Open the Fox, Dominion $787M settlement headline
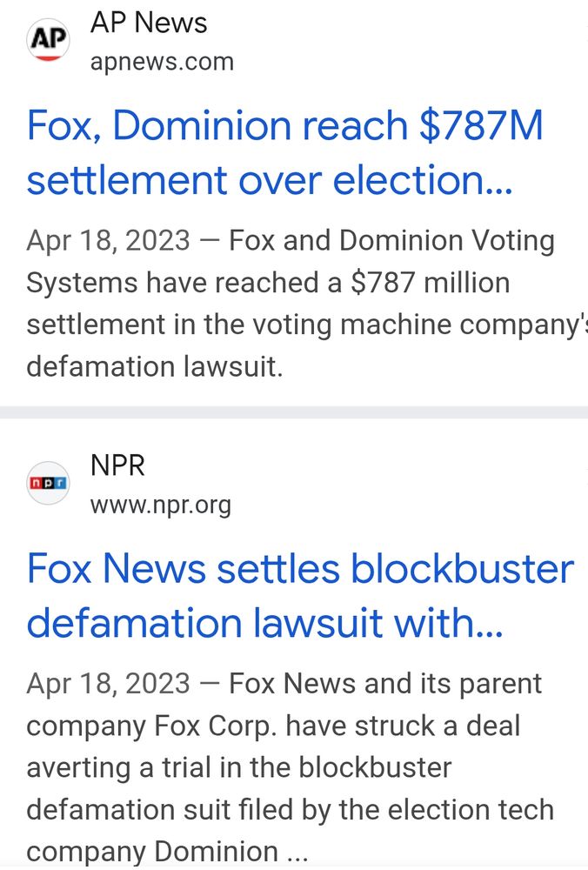Screen dimensions: 588x870 pos(284,152)
